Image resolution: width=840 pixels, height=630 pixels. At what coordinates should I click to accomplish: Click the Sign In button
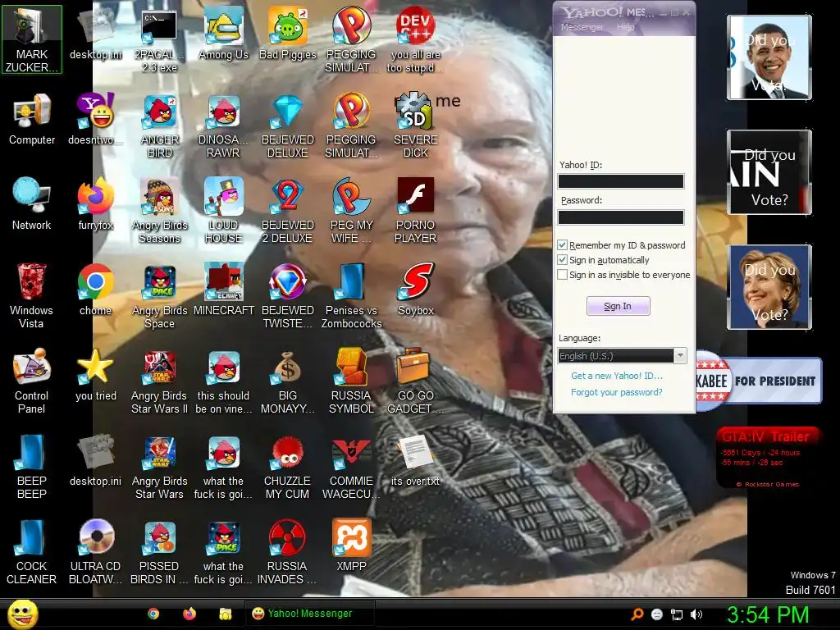click(618, 306)
